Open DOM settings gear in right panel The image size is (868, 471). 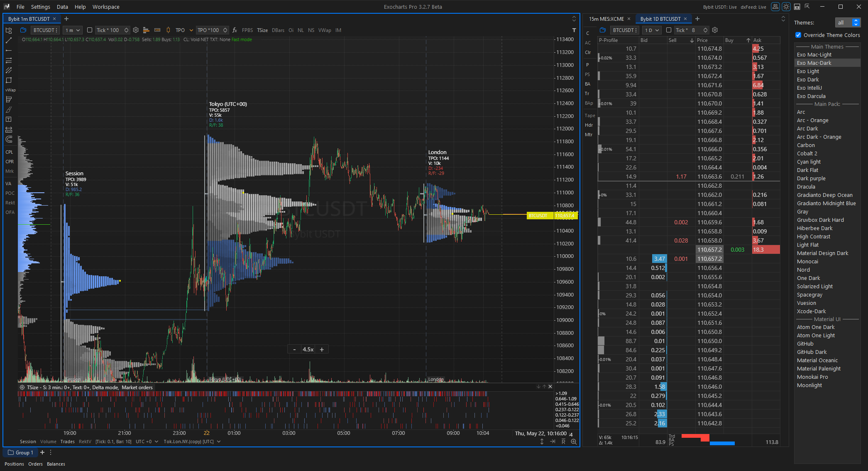click(x=715, y=30)
